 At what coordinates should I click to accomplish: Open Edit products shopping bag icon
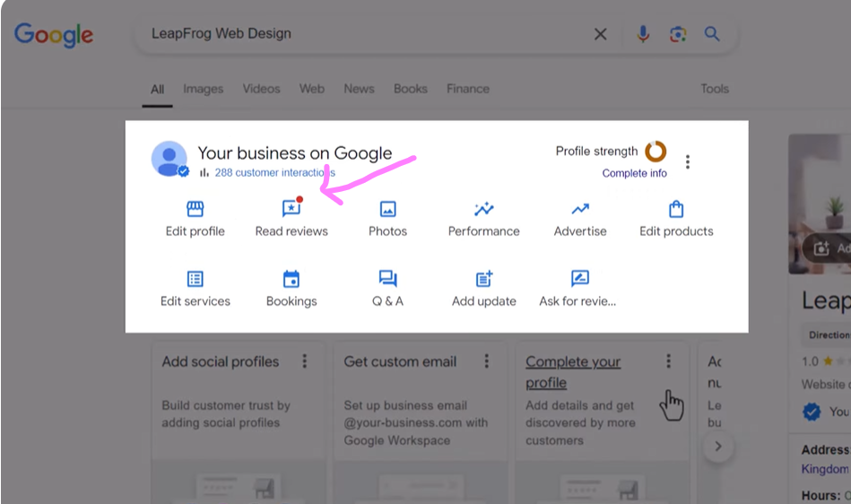pos(676,209)
